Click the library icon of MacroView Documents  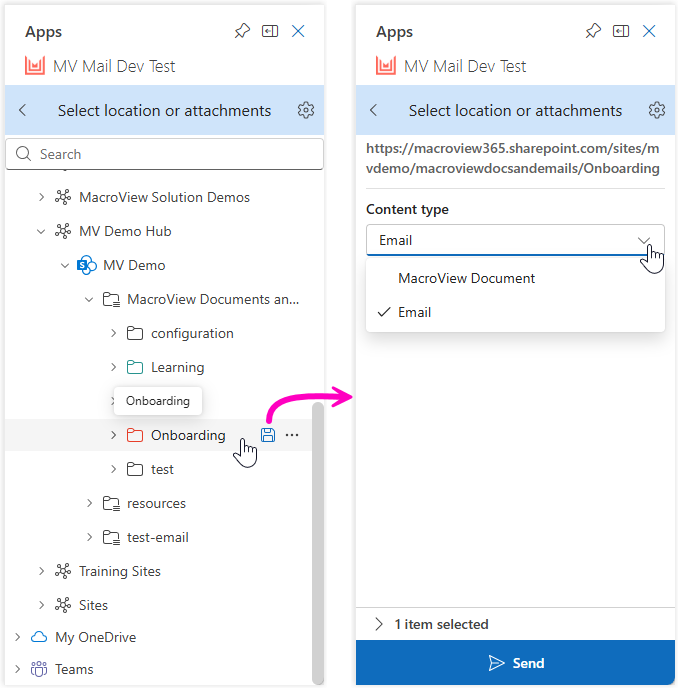point(111,299)
